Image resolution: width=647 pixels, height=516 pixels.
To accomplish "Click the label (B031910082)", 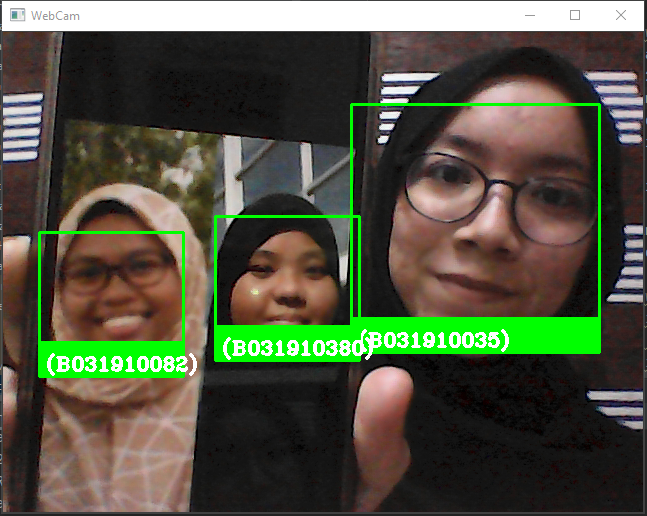I will [x=121, y=365].
